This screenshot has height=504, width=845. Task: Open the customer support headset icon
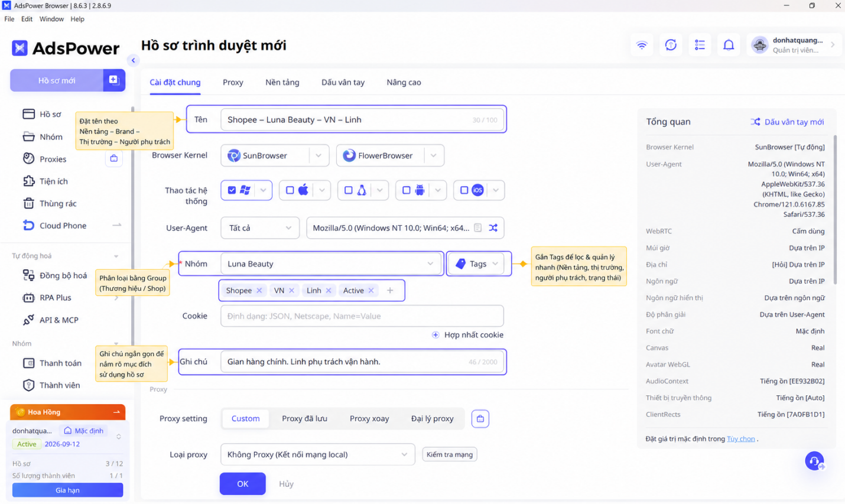pos(814,461)
